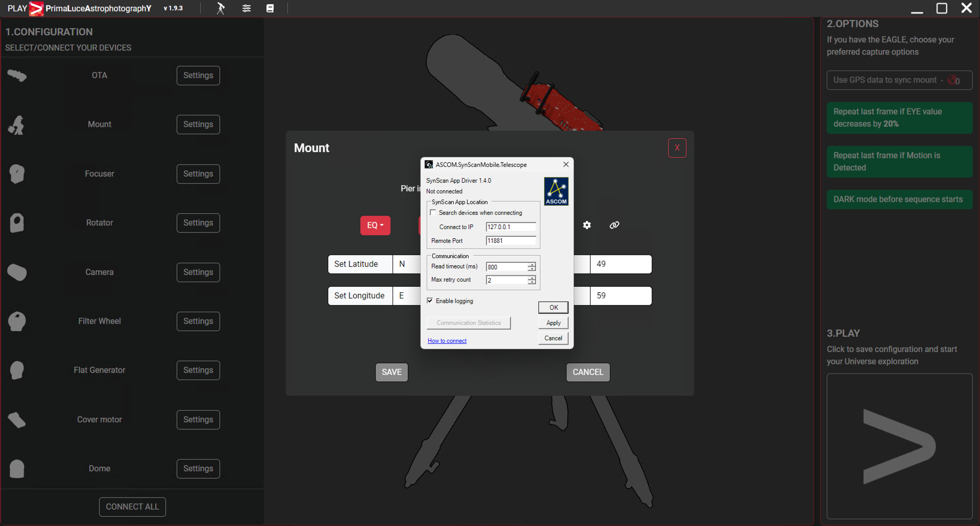Click the Flat Generator device icon
The image size is (980, 526).
[17, 370]
